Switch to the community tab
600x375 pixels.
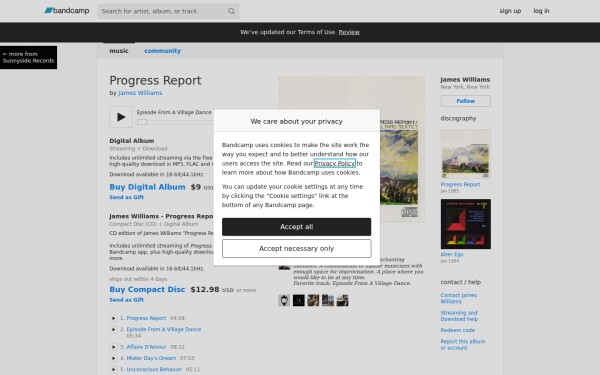[162, 51]
